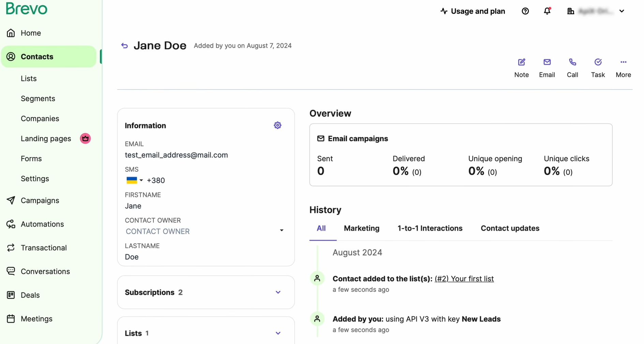
Task: Click the Transactional arrows icon
Action: click(11, 248)
